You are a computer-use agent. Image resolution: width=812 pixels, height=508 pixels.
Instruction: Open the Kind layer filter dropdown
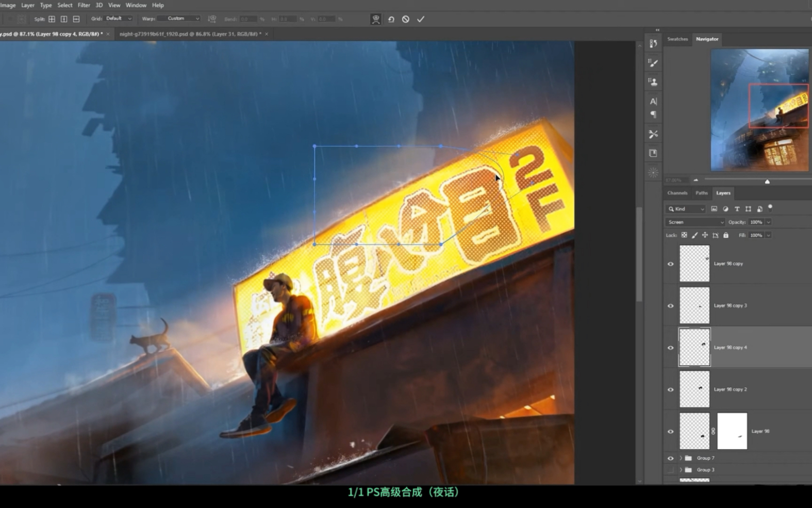tap(686, 209)
